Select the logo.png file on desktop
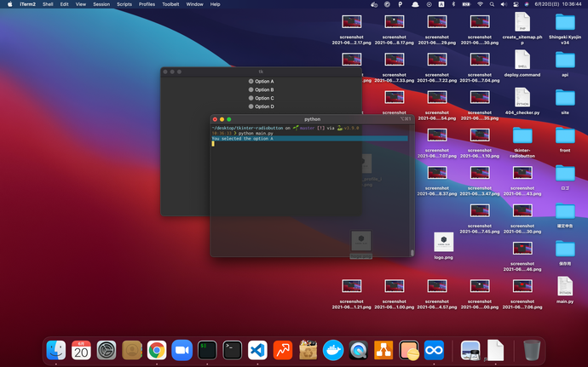This screenshot has width=588, height=367. [x=443, y=243]
